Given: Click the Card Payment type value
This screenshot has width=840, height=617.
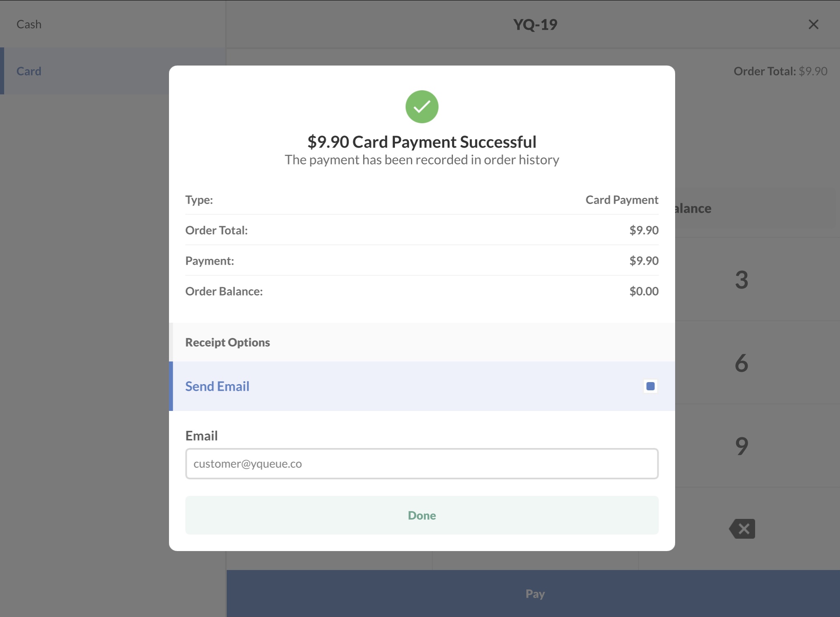Looking at the screenshot, I should 622,200.
